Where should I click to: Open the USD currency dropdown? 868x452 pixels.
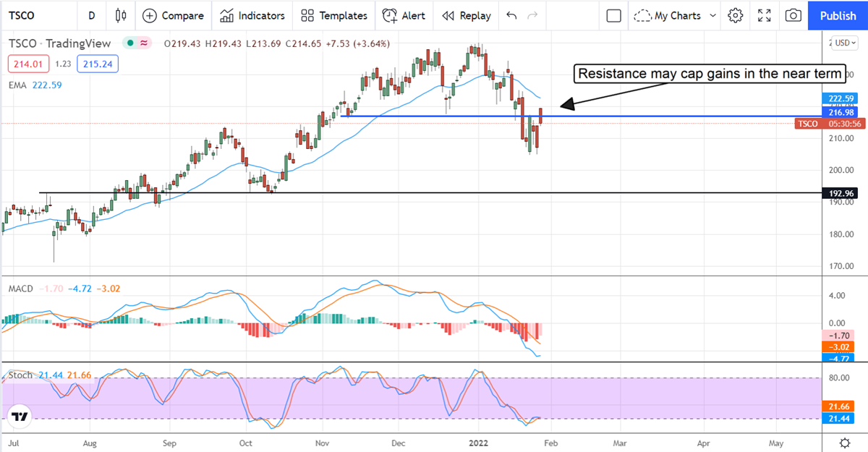(843, 43)
